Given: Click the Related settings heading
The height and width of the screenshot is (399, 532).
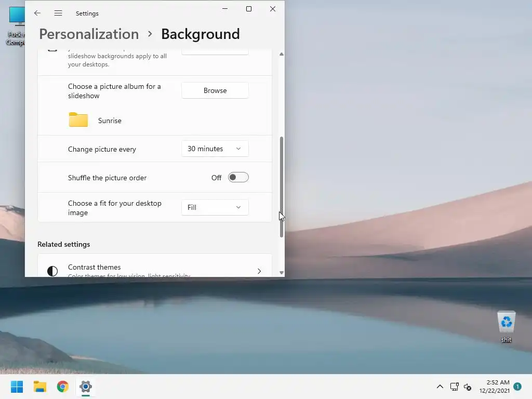Looking at the screenshot, I should pyautogui.click(x=64, y=244).
